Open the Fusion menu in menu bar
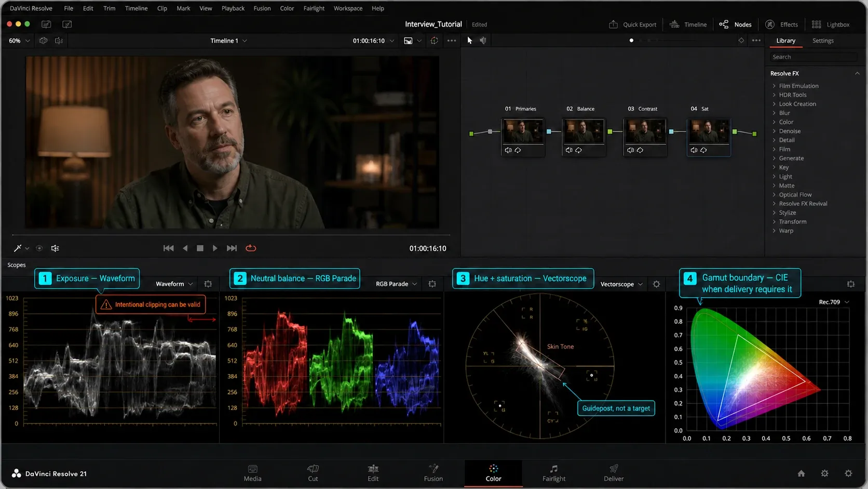This screenshot has height=489, width=868. pos(262,8)
